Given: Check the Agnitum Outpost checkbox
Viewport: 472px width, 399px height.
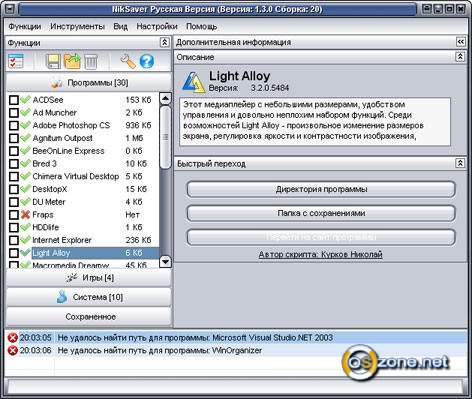Looking at the screenshot, I should point(14,138).
